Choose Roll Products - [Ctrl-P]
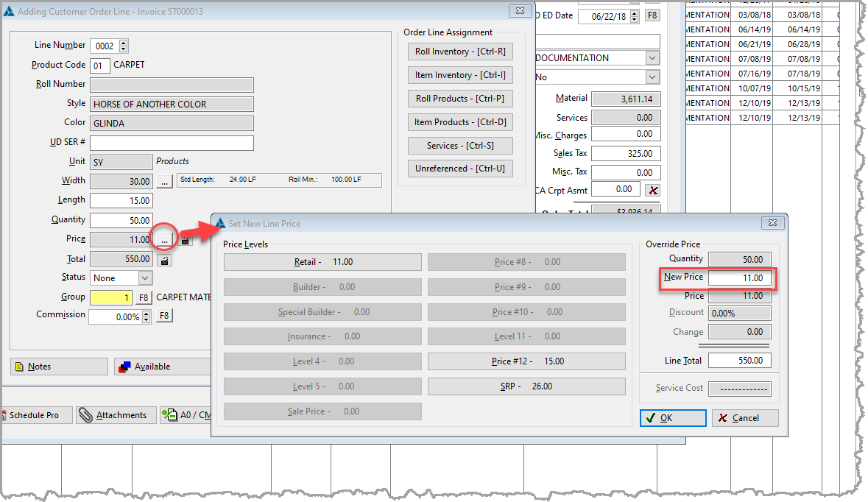Viewport: 868px width, 502px height. click(x=461, y=99)
